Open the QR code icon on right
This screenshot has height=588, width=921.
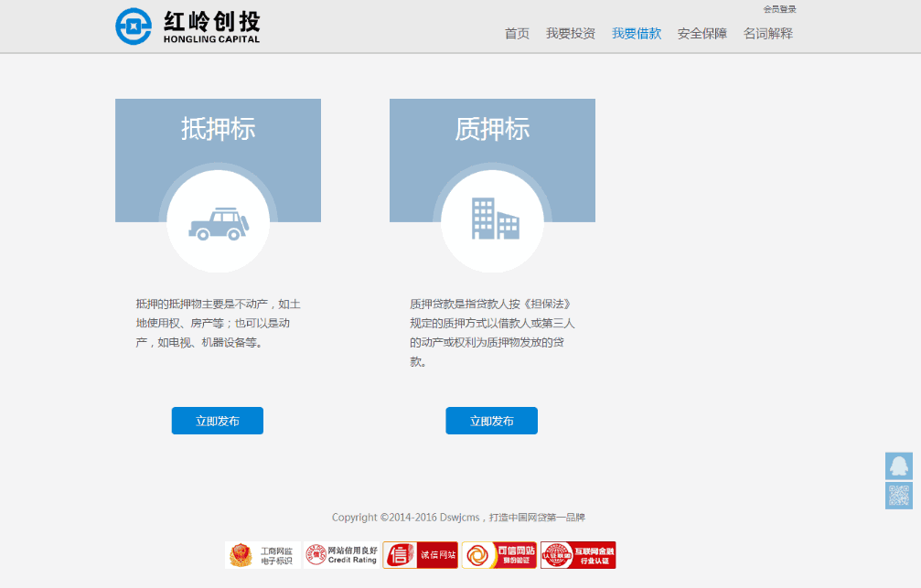(x=898, y=496)
